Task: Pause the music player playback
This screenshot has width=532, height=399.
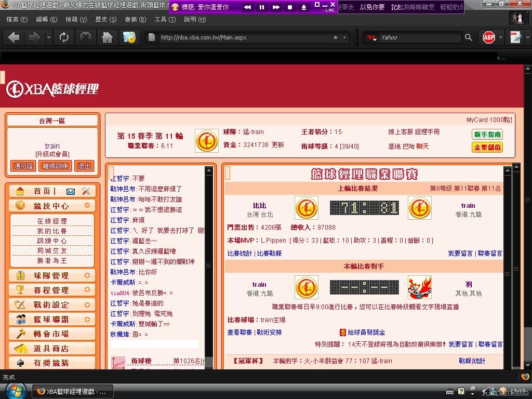Action: click(x=262, y=7)
